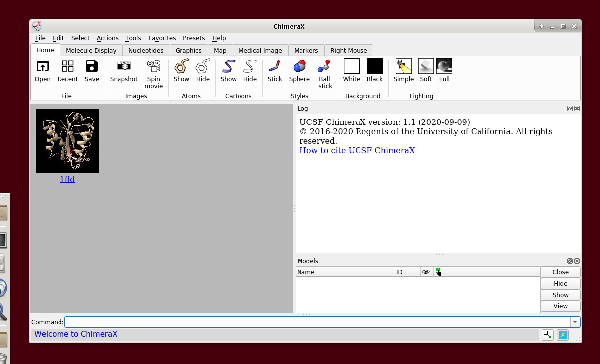Open the 1fld structure thumbnail

pyautogui.click(x=67, y=141)
